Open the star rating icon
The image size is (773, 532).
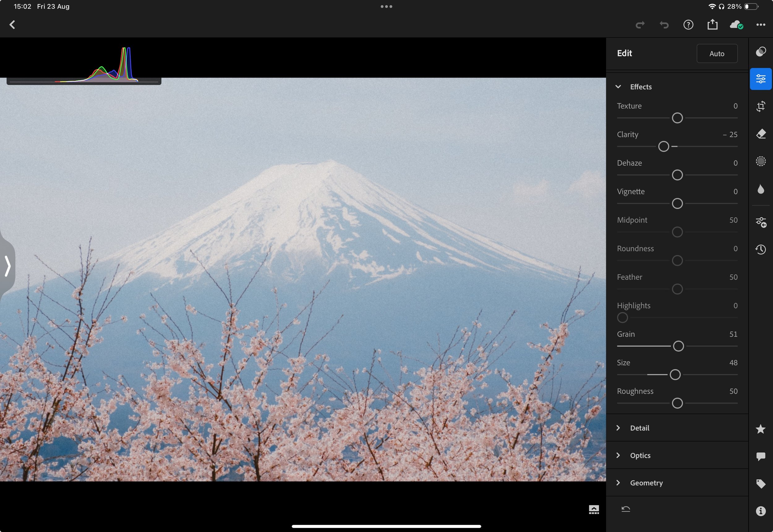[x=761, y=429]
